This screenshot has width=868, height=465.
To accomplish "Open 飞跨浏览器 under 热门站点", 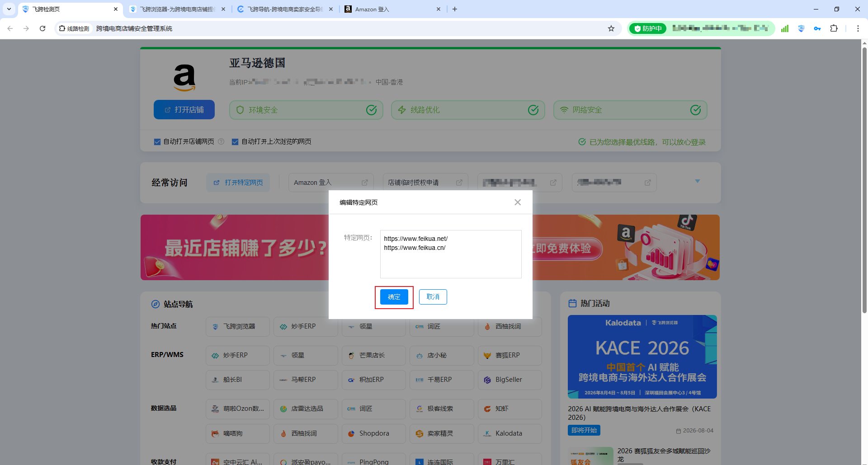I will [238, 326].
